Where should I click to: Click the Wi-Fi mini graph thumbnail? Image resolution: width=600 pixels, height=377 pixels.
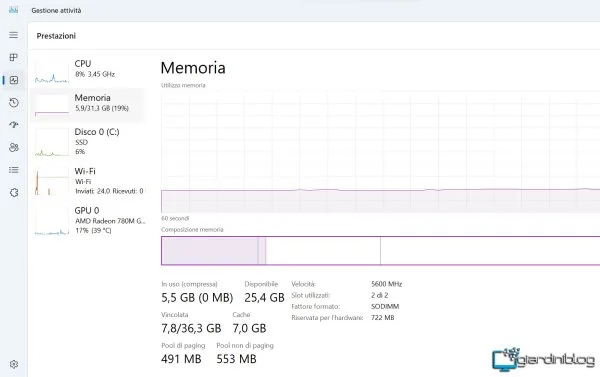click(52, 181)
